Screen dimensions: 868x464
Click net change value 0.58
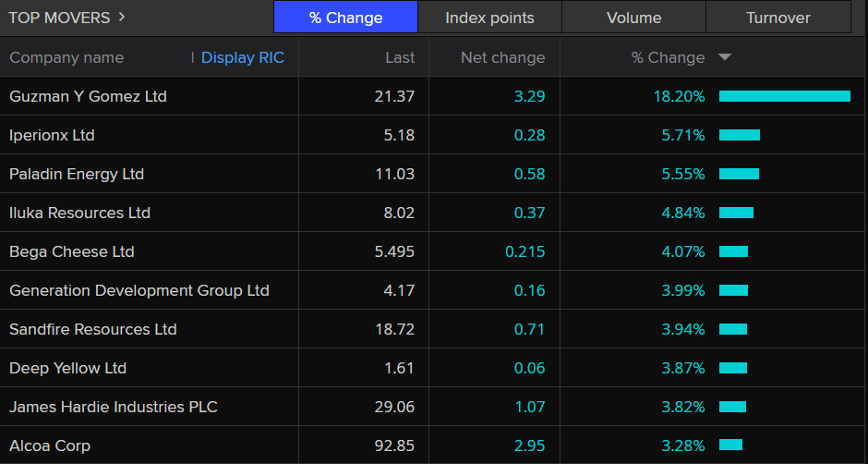point(530,174)
